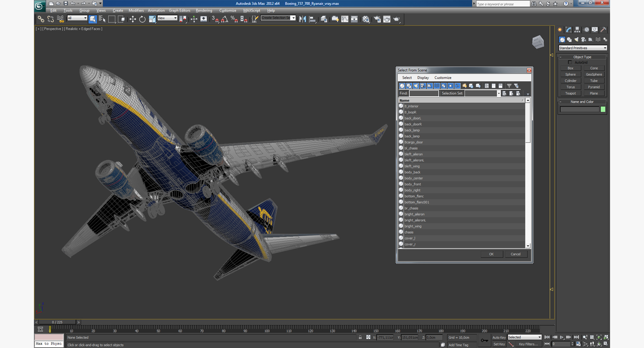
Task: Click the Torus primitive button
Action: 570,87
